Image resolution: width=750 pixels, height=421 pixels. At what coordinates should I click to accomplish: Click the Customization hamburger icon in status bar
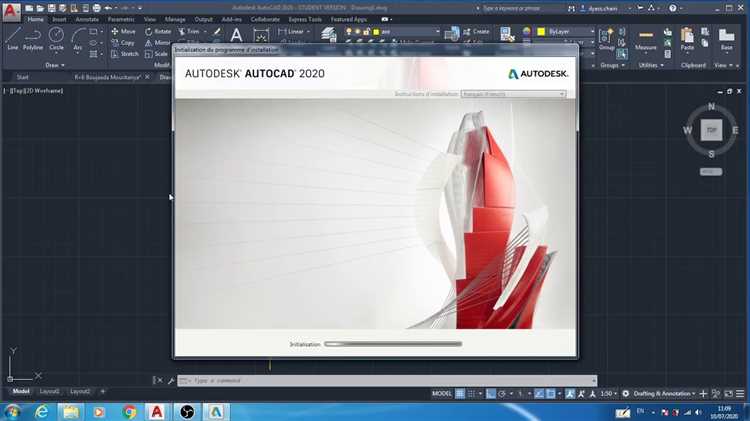point(740,393)
